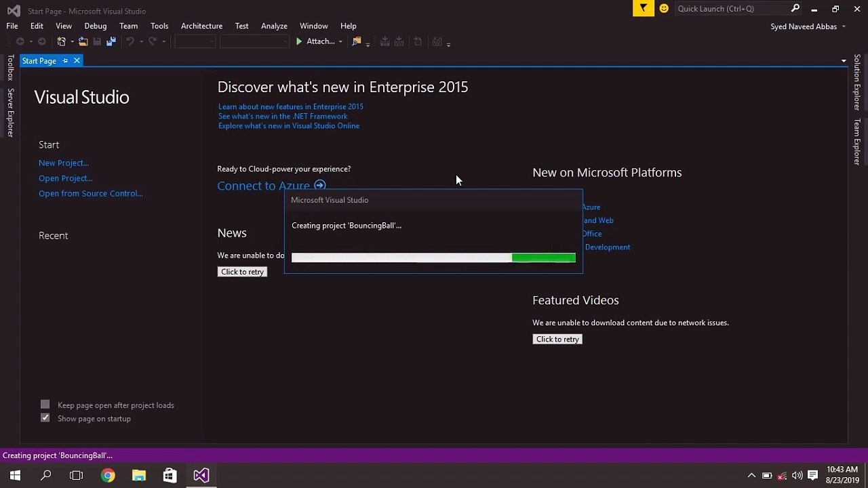Click the Open File folder icon in toolbar
This screenshot has width=868, height=488.
click(x=83, y=42)
